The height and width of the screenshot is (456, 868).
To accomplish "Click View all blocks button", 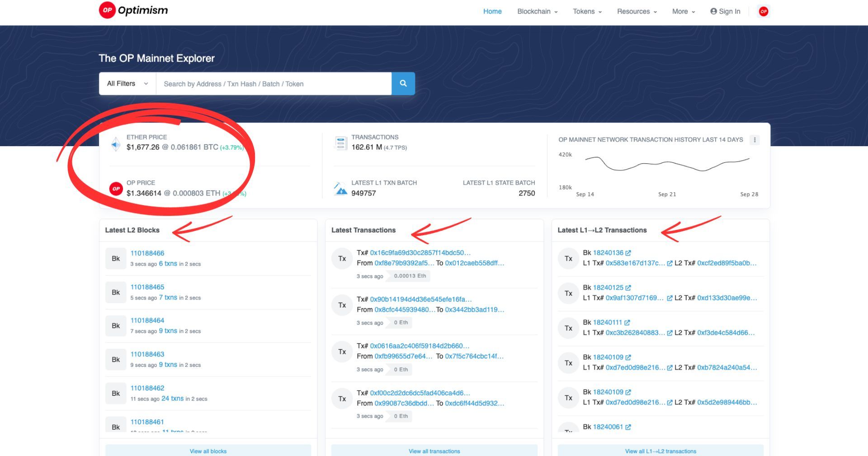I will point(208,451).
